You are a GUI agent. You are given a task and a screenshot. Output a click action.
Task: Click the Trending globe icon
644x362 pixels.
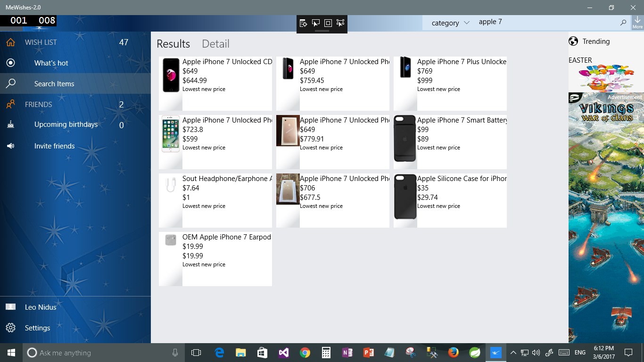(573, 41)
